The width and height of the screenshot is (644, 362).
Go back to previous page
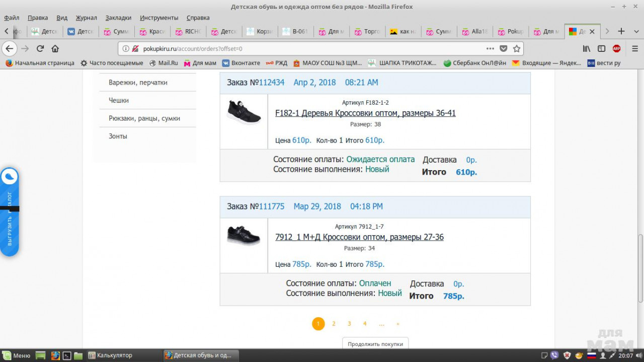10,49
